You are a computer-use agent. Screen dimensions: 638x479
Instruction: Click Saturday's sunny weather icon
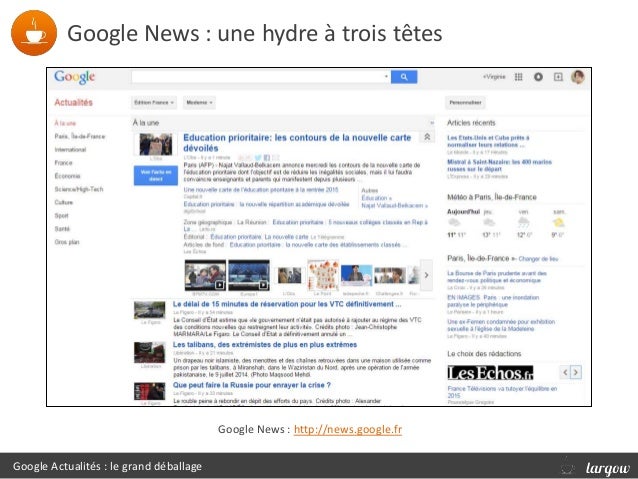tap(558, 223)
